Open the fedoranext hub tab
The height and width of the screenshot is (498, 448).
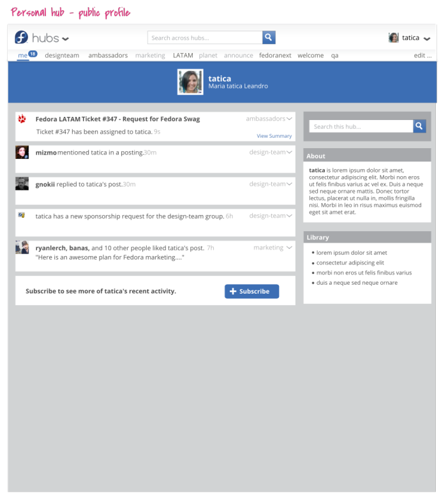(x=275, y=56)
